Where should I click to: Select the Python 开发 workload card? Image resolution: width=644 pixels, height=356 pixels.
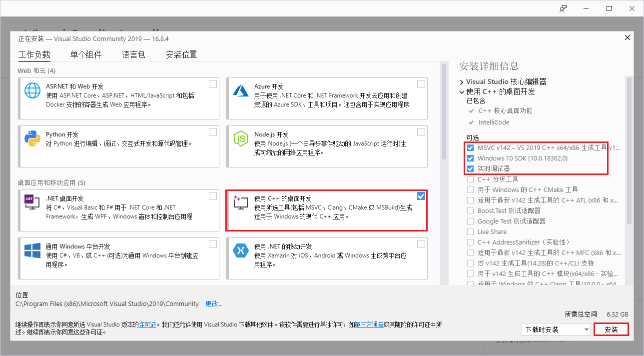(119, 146)
